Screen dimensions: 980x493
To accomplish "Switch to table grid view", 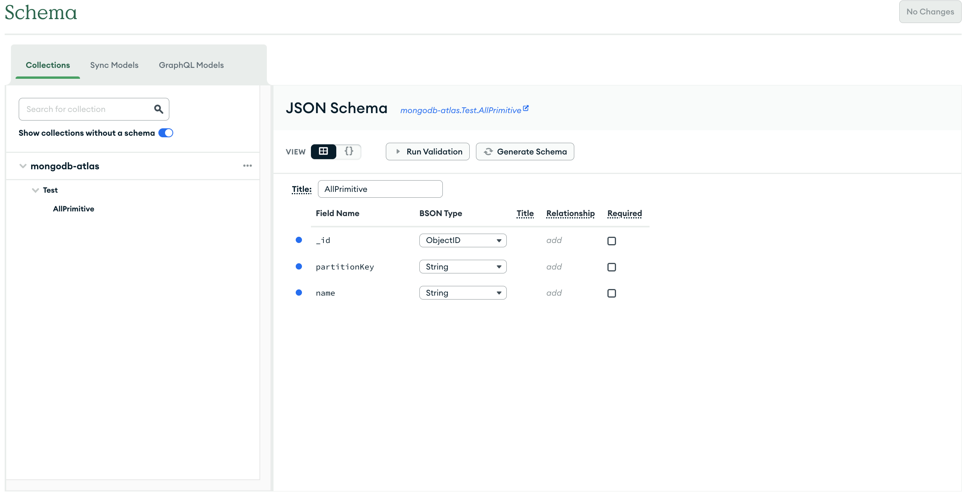I will tap(323, 151).
